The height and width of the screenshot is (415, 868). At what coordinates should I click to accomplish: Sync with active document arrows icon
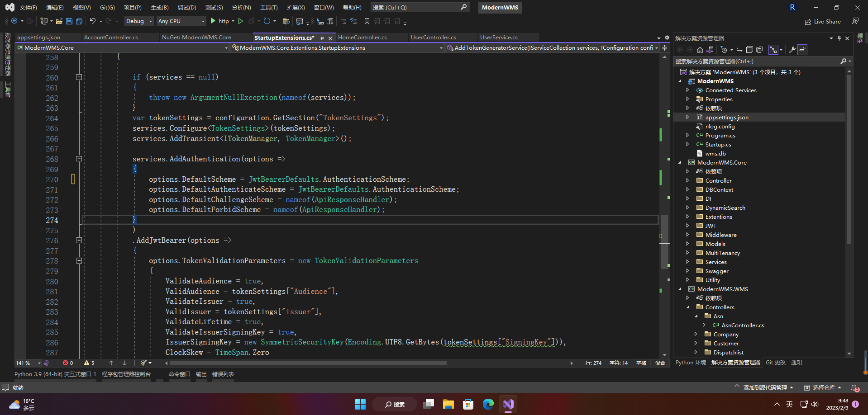(x=739, y=50)
